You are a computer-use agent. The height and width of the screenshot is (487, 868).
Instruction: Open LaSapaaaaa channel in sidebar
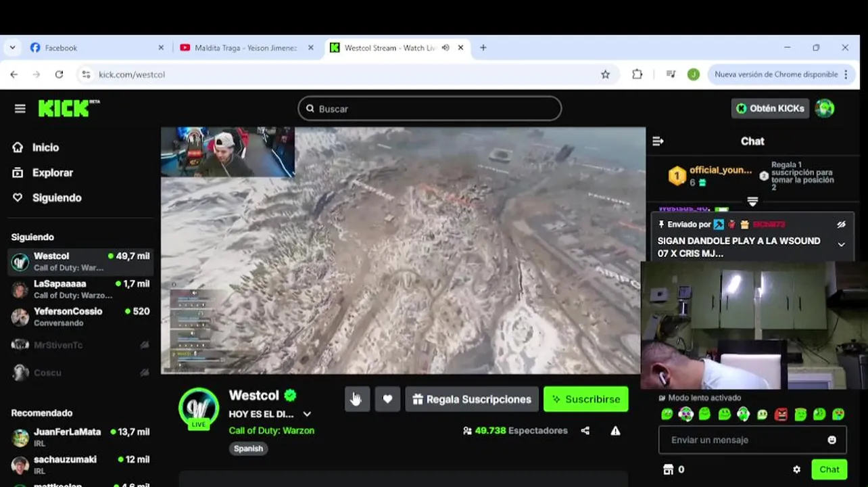[80, 289]
